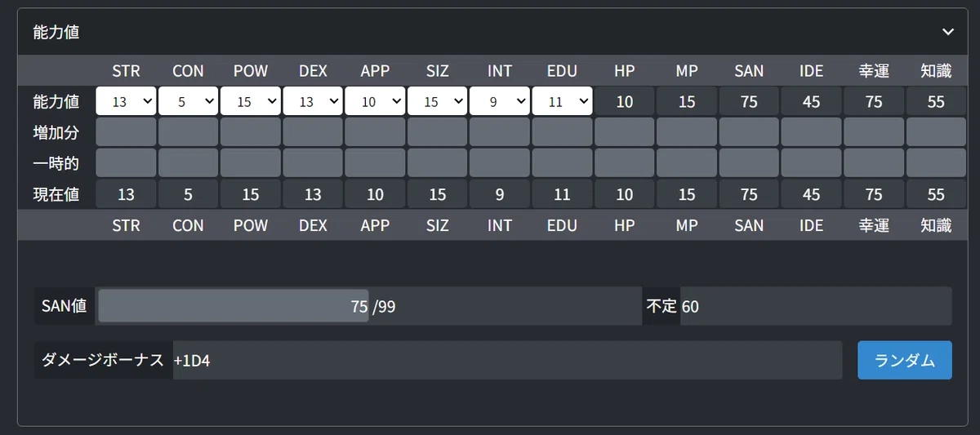This screenshot has width=980, height=435.
Task: Click the 一時的 field for MP
Action: [686, 163]
